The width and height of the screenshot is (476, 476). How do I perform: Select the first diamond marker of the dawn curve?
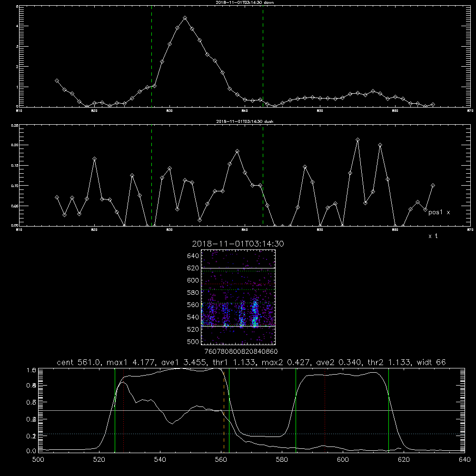coord(57,81)
